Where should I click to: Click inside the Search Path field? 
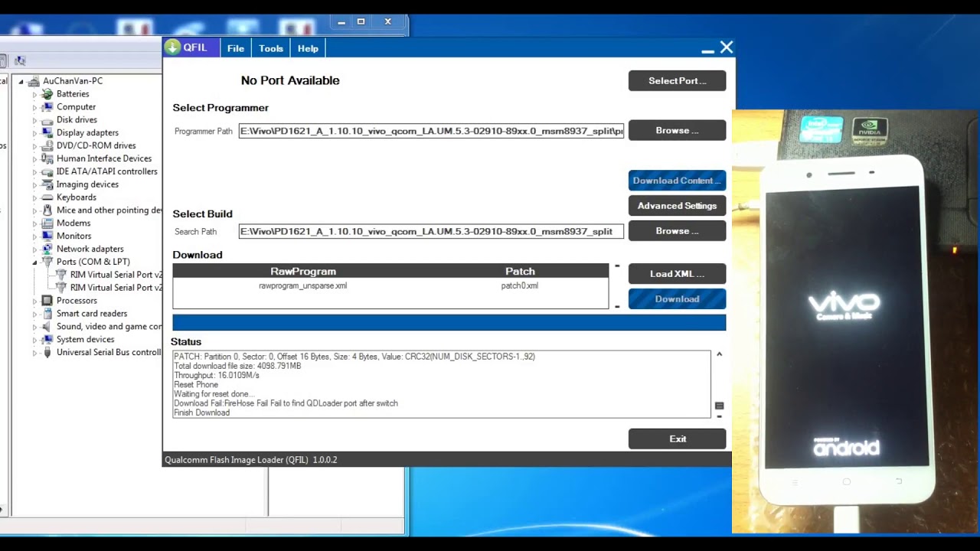point(431,231)
